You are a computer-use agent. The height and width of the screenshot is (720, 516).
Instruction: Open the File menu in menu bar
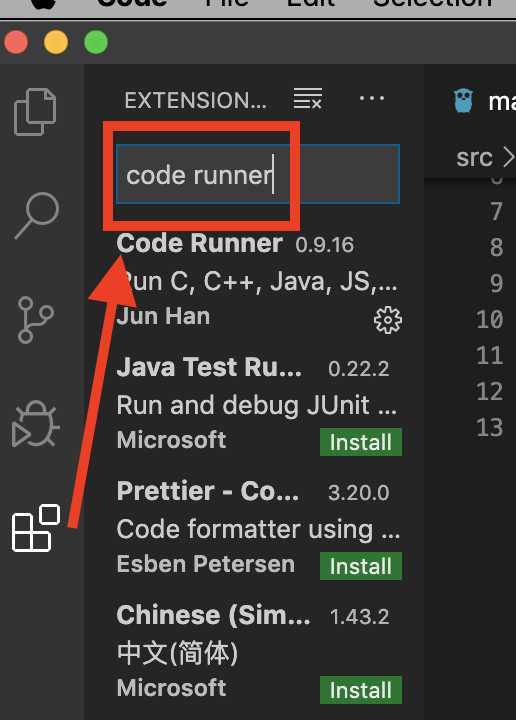point(227,4)
